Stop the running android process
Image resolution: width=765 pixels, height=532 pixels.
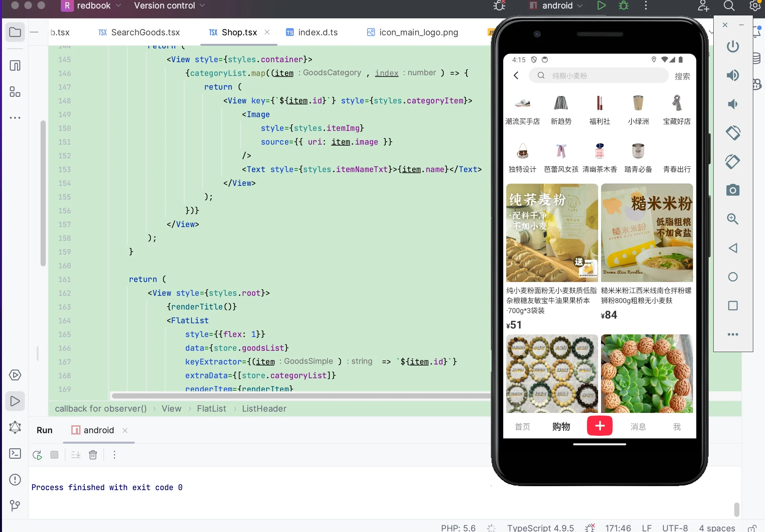(x=54, y=455)
